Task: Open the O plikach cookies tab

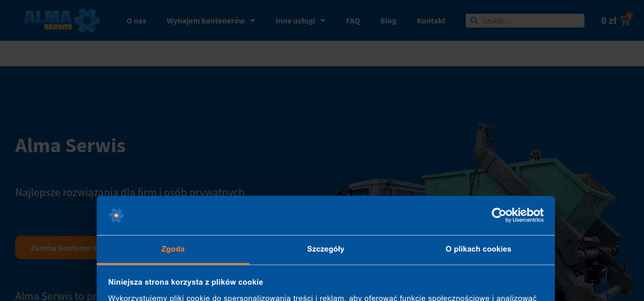Action: tap(479, 249)
